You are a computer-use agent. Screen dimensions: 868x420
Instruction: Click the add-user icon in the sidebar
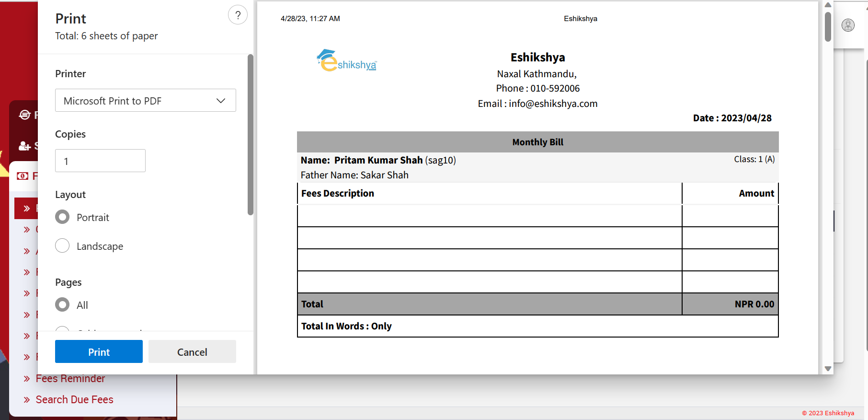pyautogui.click(x=24, y=146)
